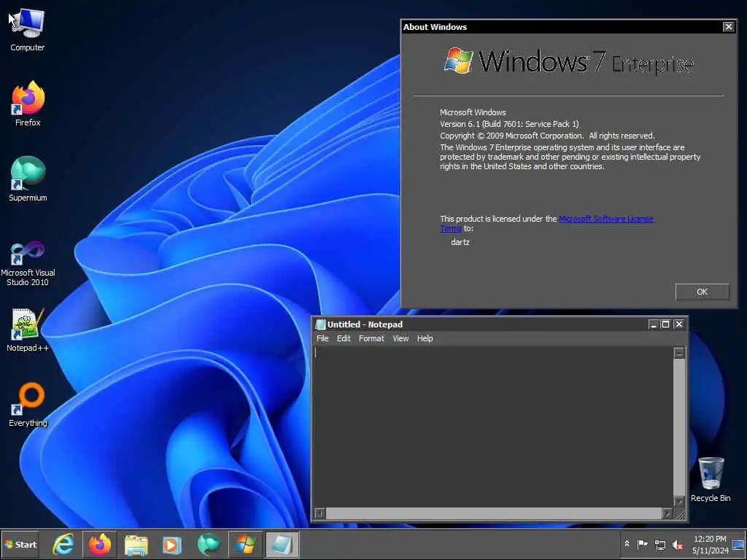Click the Start button on the taskbar
This screenshot has height=560, width=747.
point(20,544)
